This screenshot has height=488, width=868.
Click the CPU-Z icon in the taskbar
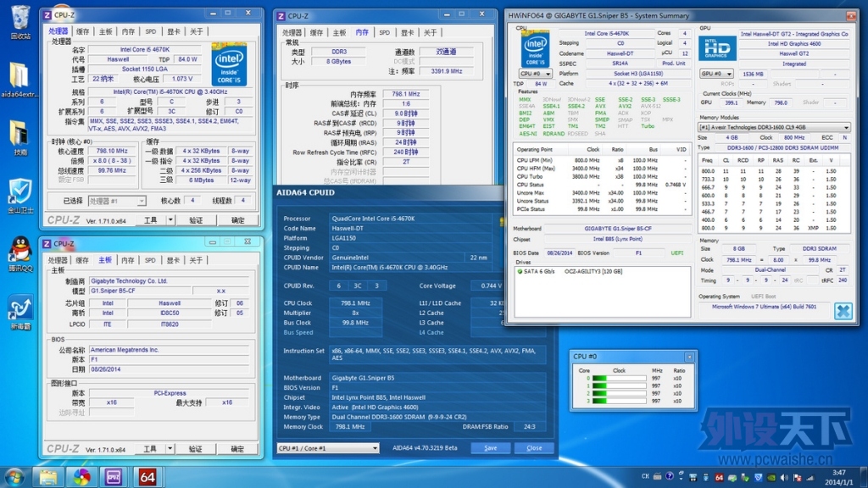click(x=114, y=477)
